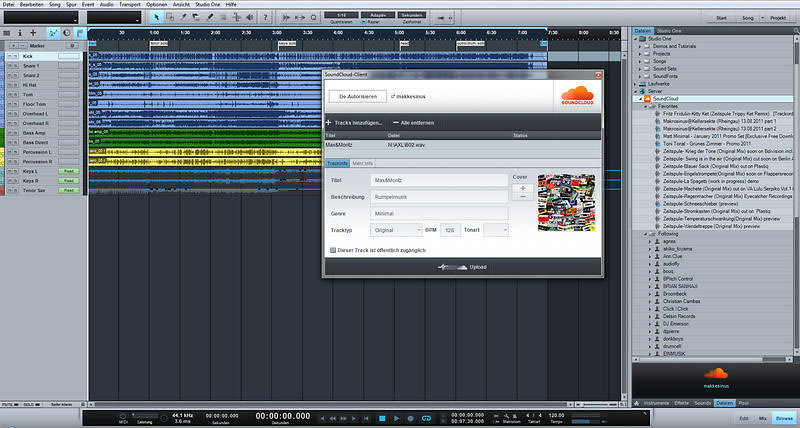Select the Range tool
The height and width of the screenshot is (428, 800).
(x=170, y=17)
